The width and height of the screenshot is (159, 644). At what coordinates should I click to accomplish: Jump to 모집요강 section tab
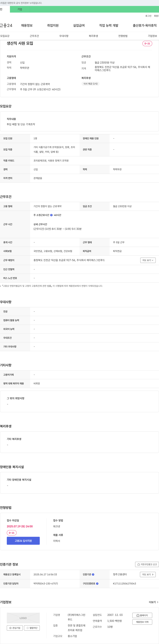pos(5,36)
